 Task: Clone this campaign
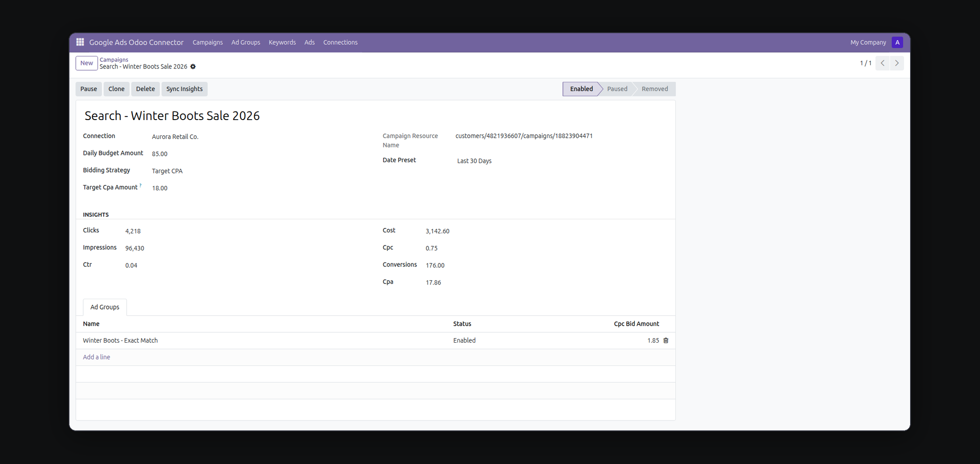tap(116, 89)
